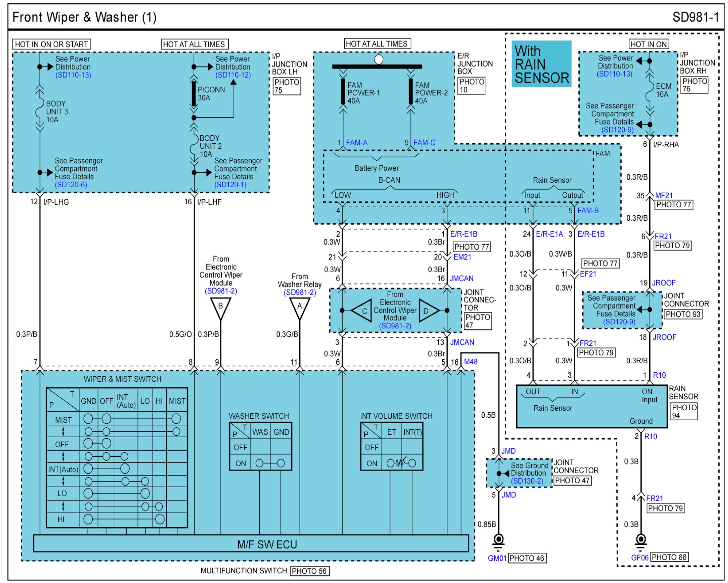Open the SD130-2 ground distribution link

(527, 481)
